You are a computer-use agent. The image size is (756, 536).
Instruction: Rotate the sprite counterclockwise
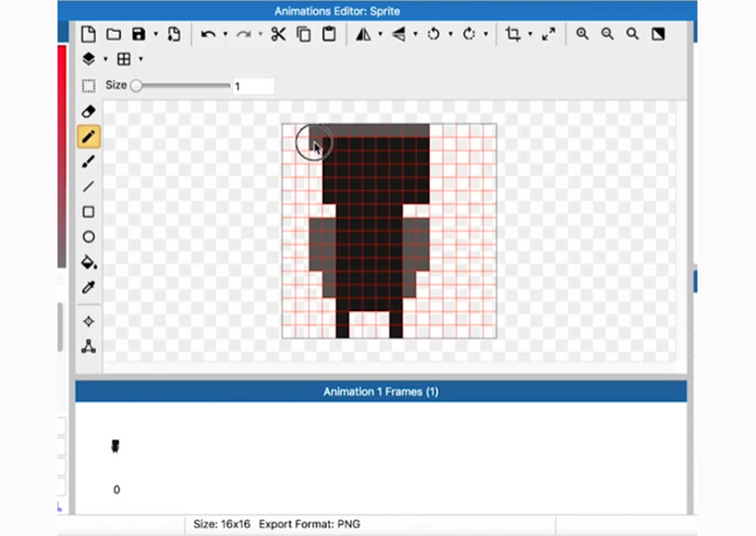[x=433, y=35]
